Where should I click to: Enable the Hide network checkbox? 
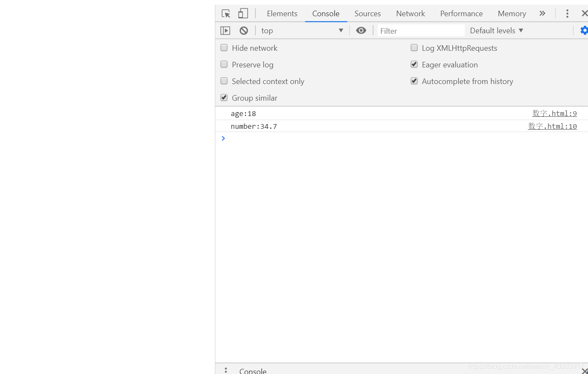(224, 48)
